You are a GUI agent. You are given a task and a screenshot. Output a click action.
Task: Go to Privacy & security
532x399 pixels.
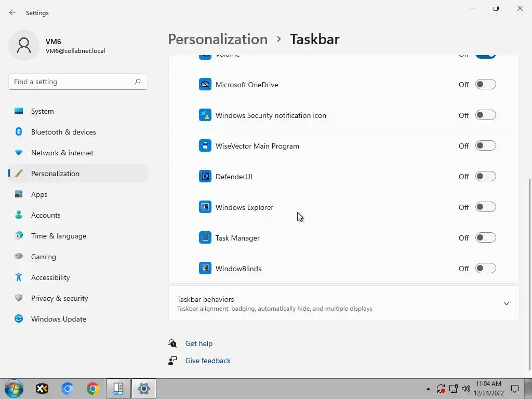point(78,298)
